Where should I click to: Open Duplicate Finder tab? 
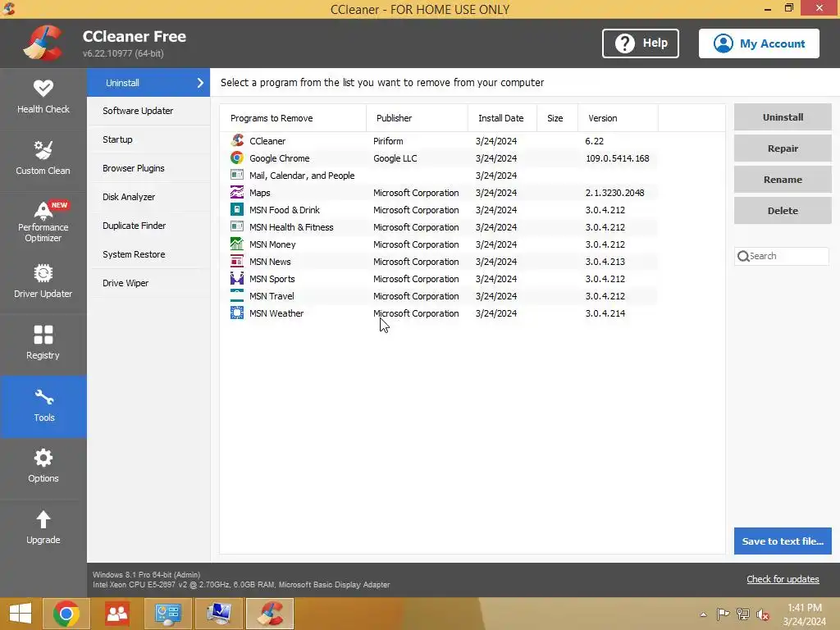pos(148,226)
